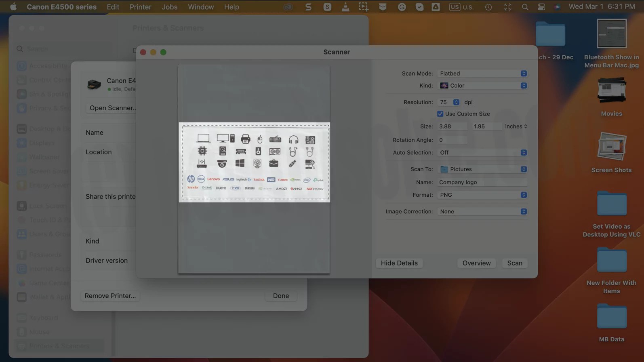
Task: Click the Rotation Angle field
Action: [452, 140]
